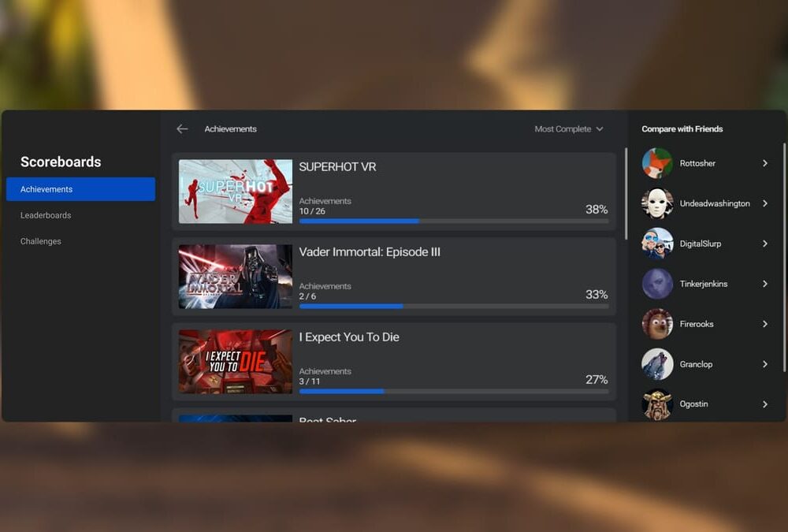Screen dimensions: 788x532
Task: Open Firerooks' hedgehog avatar
Action: coord(657,324)
